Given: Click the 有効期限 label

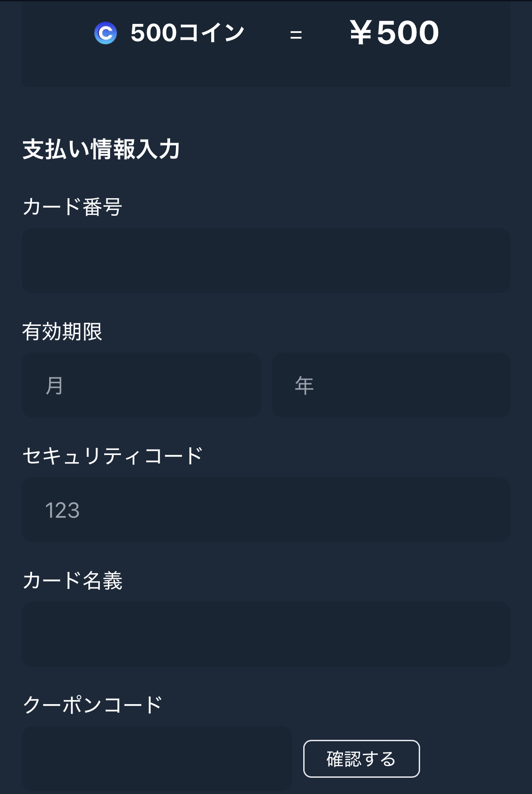Looking at the screenshot, I should click(62, 331).
